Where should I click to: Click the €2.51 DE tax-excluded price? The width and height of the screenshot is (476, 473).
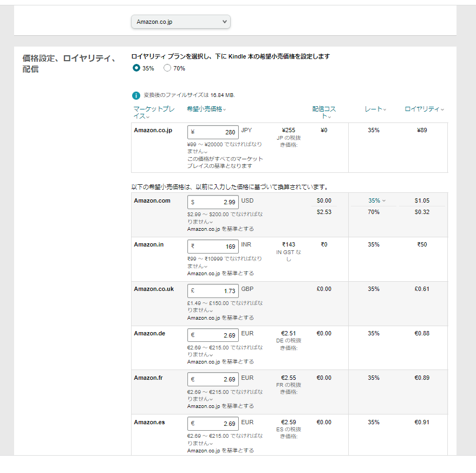pos(289,333)
